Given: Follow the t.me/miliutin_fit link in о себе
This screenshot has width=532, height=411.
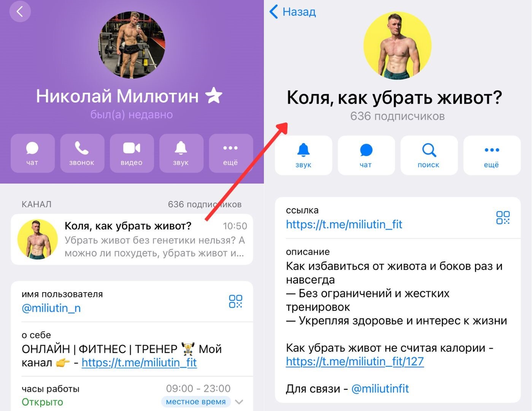Looking at the screenshot, I should (x=139, y=362).
